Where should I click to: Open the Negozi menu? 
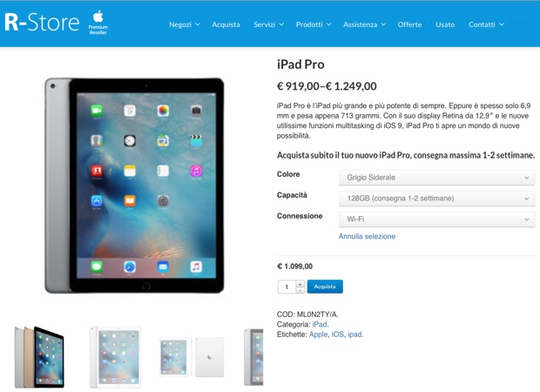[x=185, y=24]
